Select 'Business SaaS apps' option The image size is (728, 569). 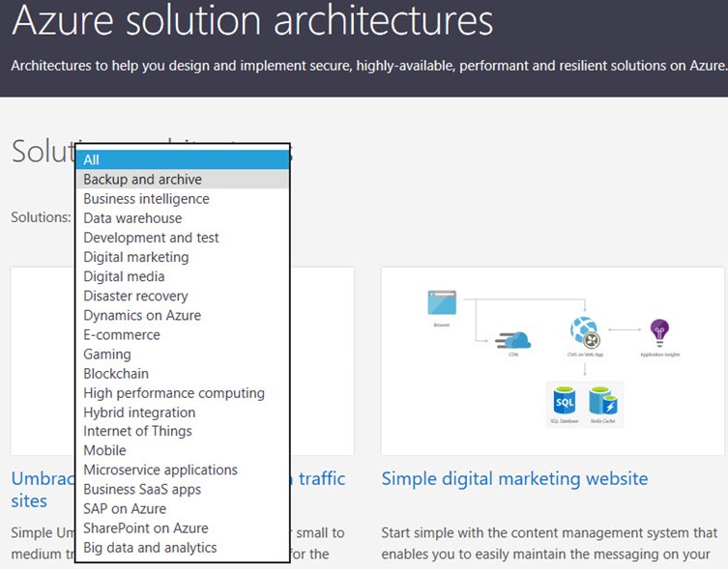183,489
